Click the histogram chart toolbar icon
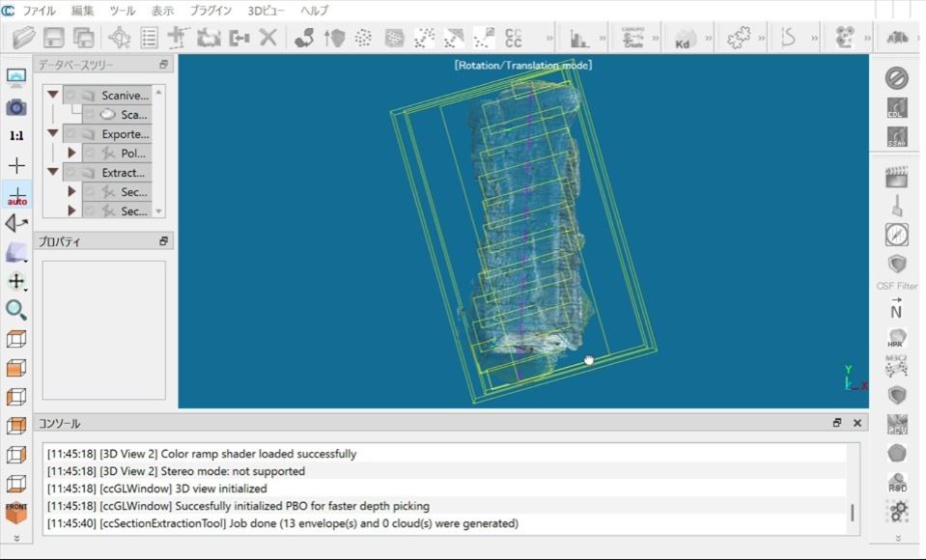The height and width of the screenshot is (560, 926). pyautogui.click(x=578, y=39)
